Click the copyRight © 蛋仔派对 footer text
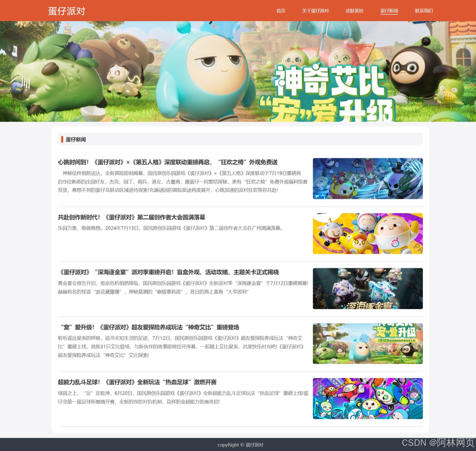The width and height of the screenshot is (476, 451). (240, 445)
